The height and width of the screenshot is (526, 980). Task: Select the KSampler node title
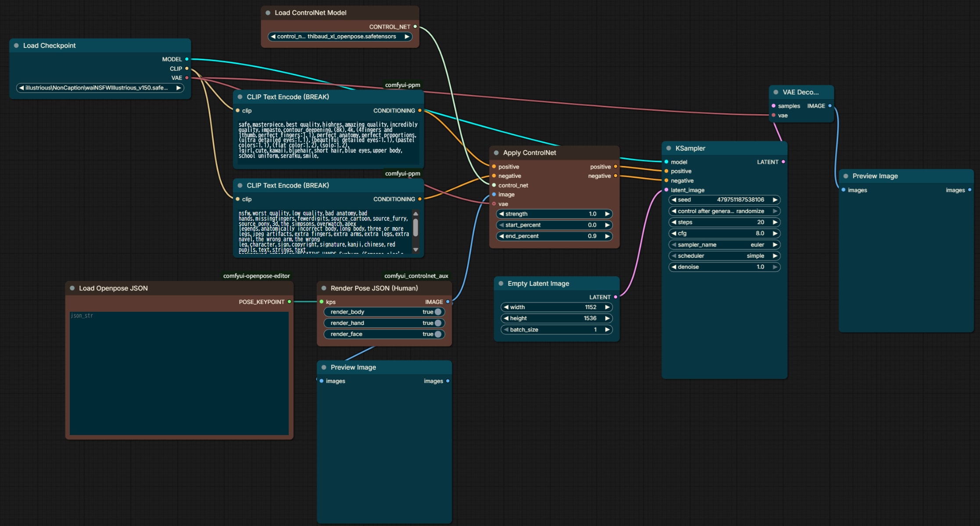coord(690,148)
